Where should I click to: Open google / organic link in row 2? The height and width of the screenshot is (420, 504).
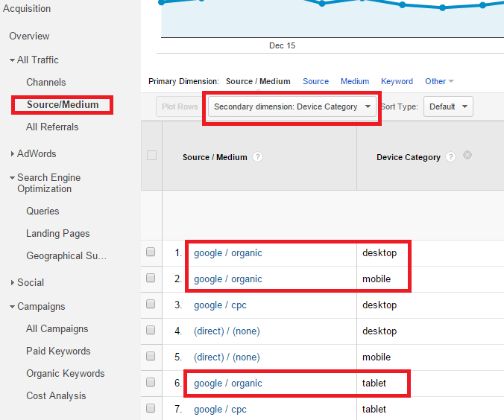[x=228, y=279]
